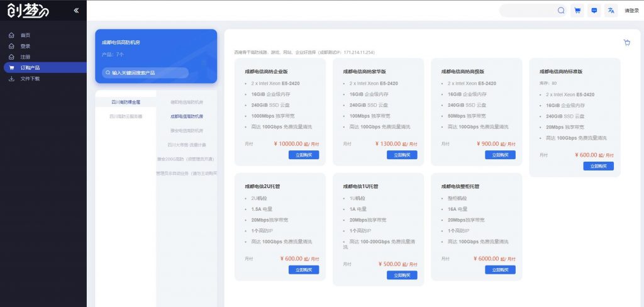The image size is (644, 307).
Task: Select 雅安电信高防机房 in the list
Action: pyautogui.click(x=187, y=131)
